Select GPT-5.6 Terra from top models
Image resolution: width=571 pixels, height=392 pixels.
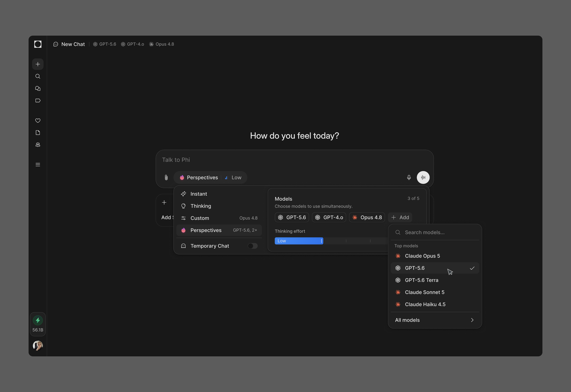435,280
